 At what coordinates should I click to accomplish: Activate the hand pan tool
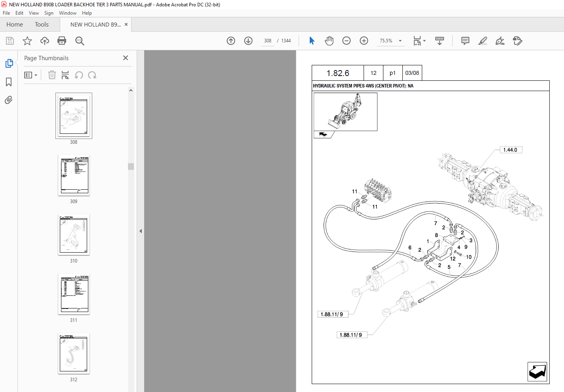pos(329,41)
